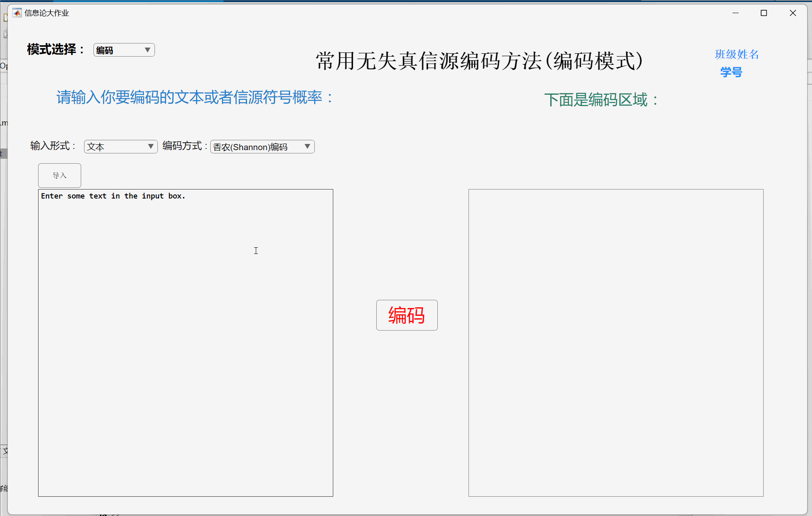Viewport: 812px width, 516px height.
Task: Click the red 编码 encode button
Action: click(x=407, y=315)
